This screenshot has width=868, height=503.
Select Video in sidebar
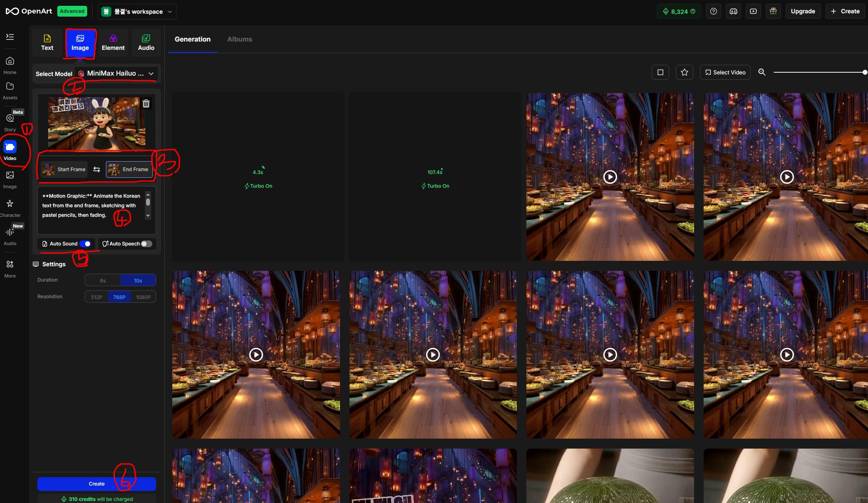[10, 151]
